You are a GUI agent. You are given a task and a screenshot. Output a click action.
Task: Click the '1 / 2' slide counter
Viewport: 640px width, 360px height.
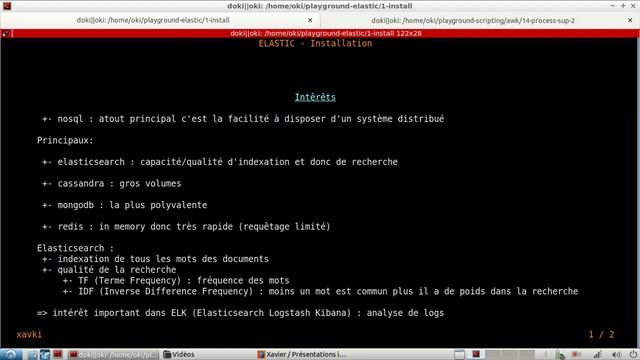pos(601,334)
